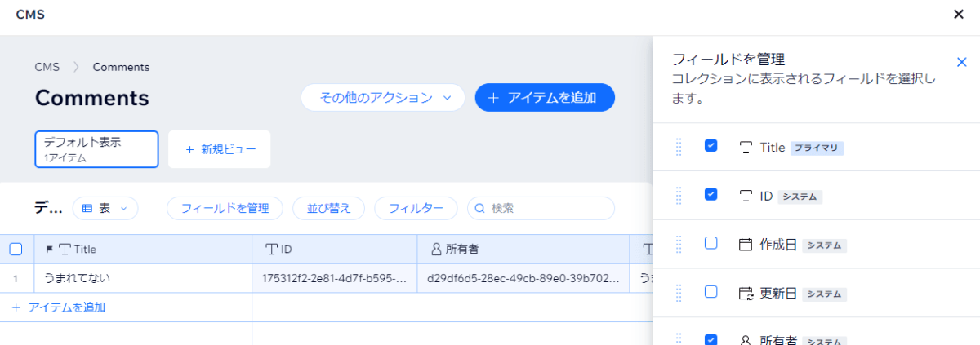This screenshot has height=345, width=980.
Task: Click the システム badge next to 作成日
Action: [824, 245]
